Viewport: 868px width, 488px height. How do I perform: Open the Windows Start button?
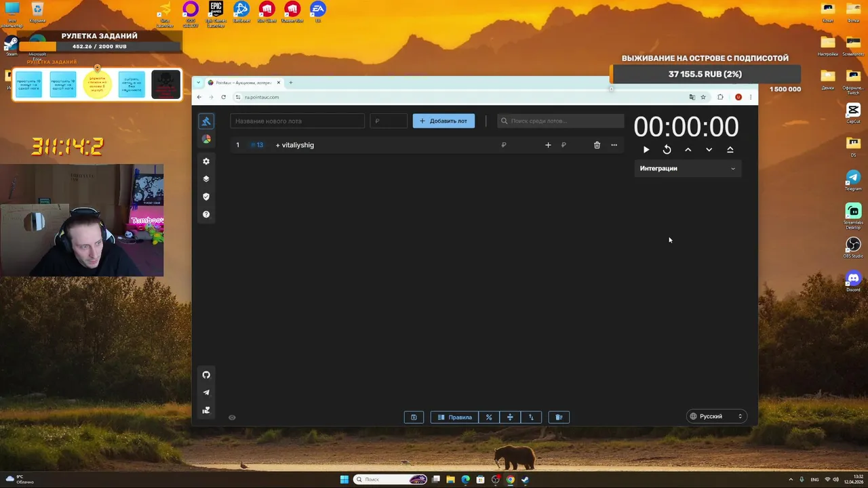tap(344, 480)
